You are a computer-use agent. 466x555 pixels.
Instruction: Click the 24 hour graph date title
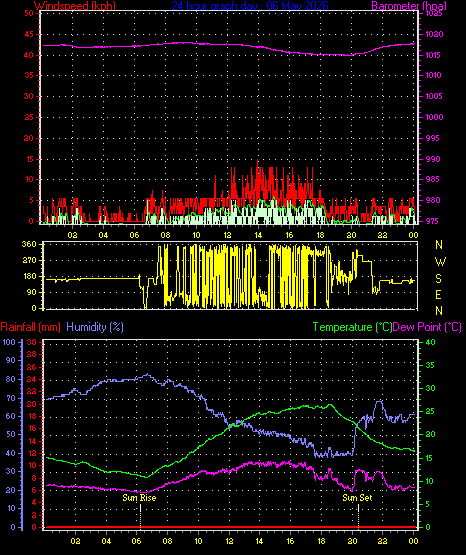(x=250, y=5)
